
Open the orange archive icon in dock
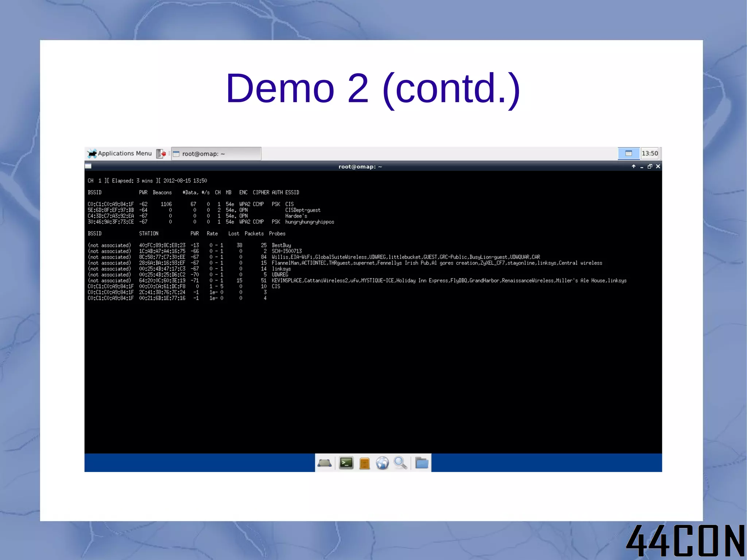pyautogui.click(x=364, y=463)
